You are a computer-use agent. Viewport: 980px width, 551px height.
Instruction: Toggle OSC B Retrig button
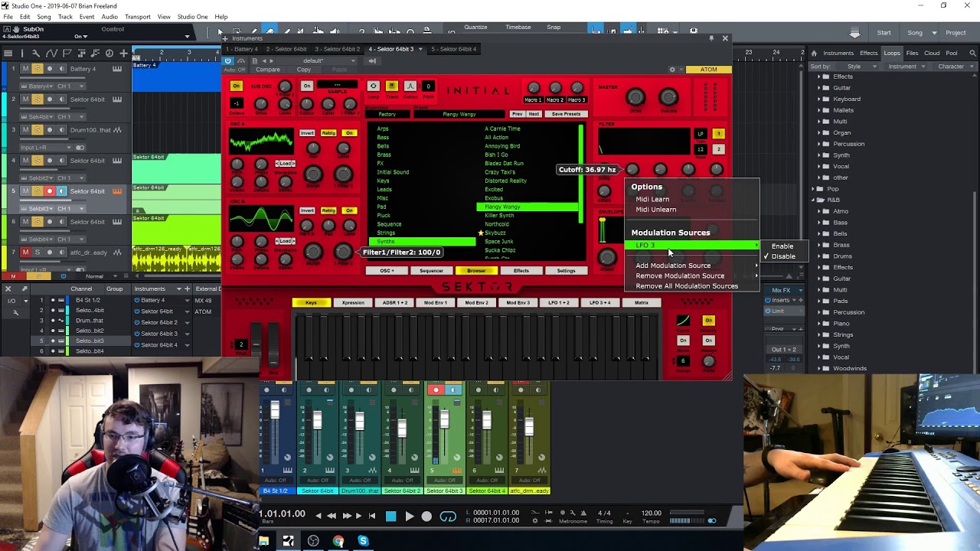click(329, 210)
